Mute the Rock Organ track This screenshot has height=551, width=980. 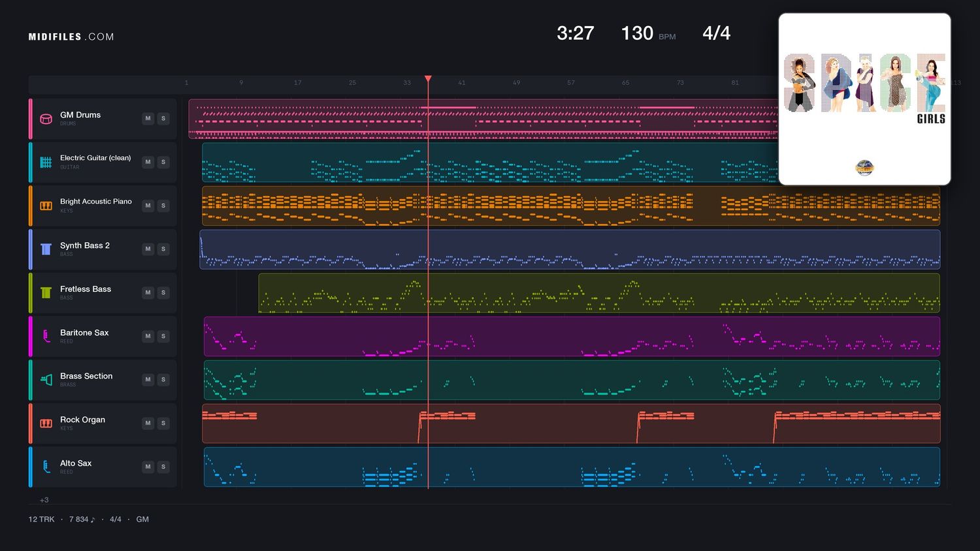tap(148, 423)
